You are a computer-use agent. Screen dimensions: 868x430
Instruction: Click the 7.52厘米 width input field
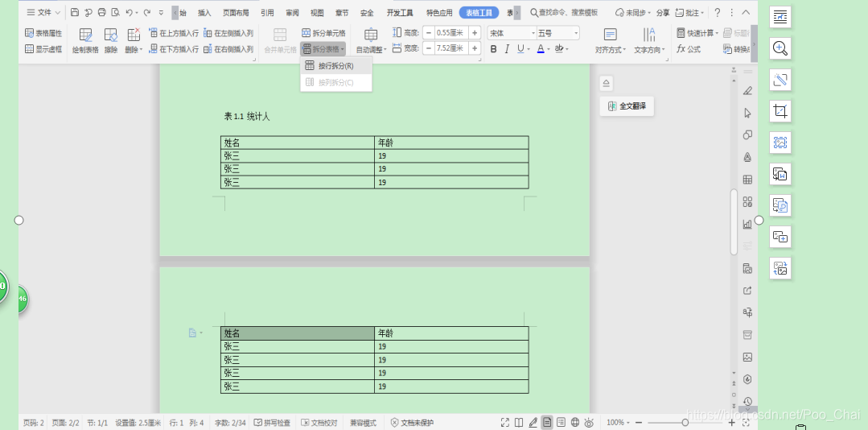pyautogui.click(x=451, y=48)
